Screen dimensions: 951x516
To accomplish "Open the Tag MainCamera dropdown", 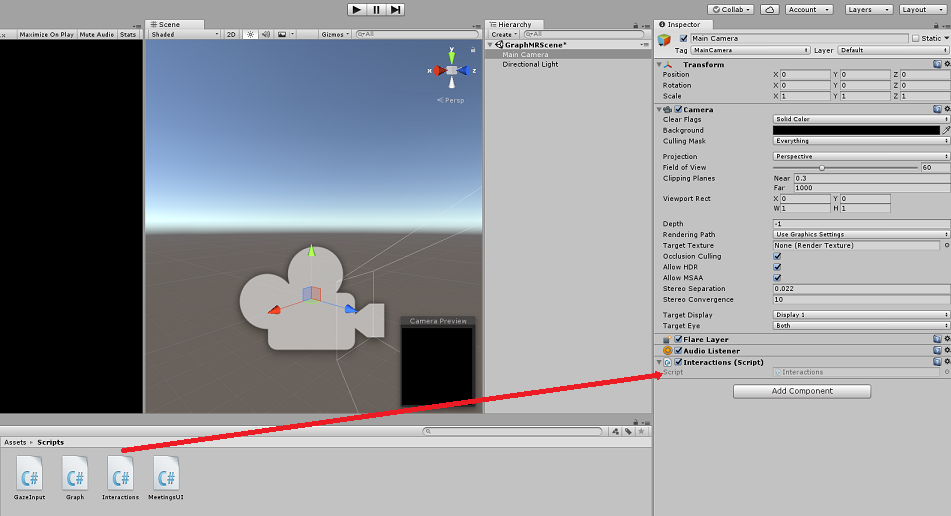I will coord(750,50).
